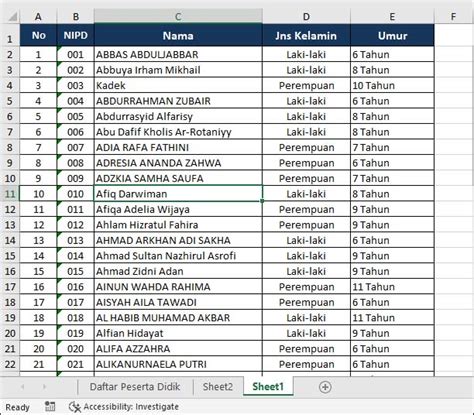Select cell Abu Dafif Kholis Ar-Rotaniyy

178,132
